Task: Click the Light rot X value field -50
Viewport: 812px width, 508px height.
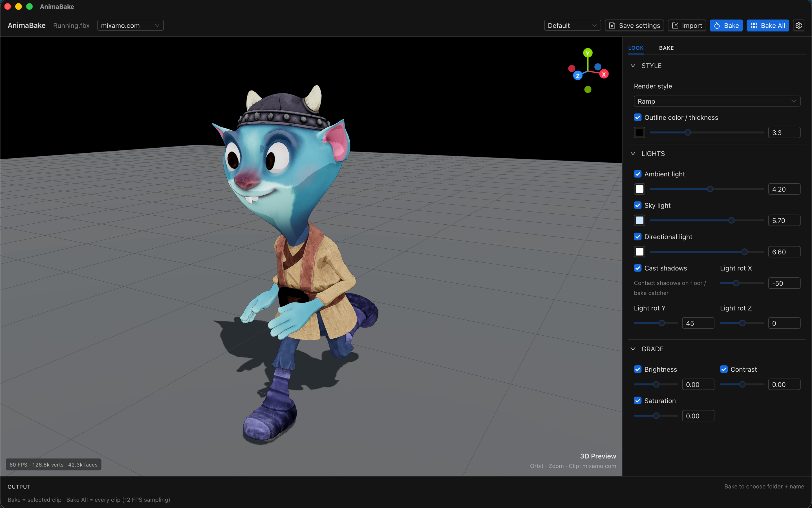Action: (784, 283)
